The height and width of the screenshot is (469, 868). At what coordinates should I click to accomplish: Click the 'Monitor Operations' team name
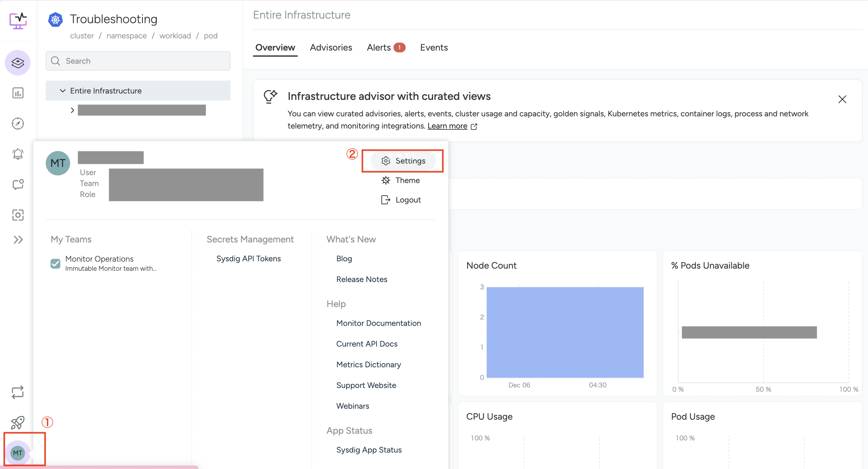(99, 259)
